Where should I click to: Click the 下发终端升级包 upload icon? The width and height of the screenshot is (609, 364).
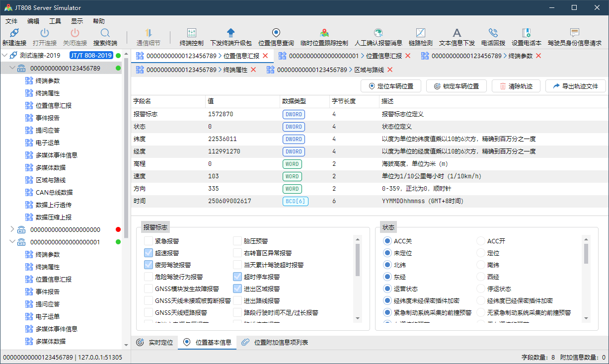[x=230, y=33]
